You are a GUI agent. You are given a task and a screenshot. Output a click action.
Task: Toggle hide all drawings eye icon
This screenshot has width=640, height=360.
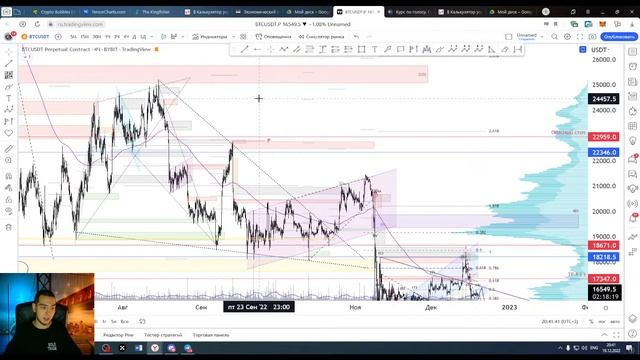coord(9,211)
